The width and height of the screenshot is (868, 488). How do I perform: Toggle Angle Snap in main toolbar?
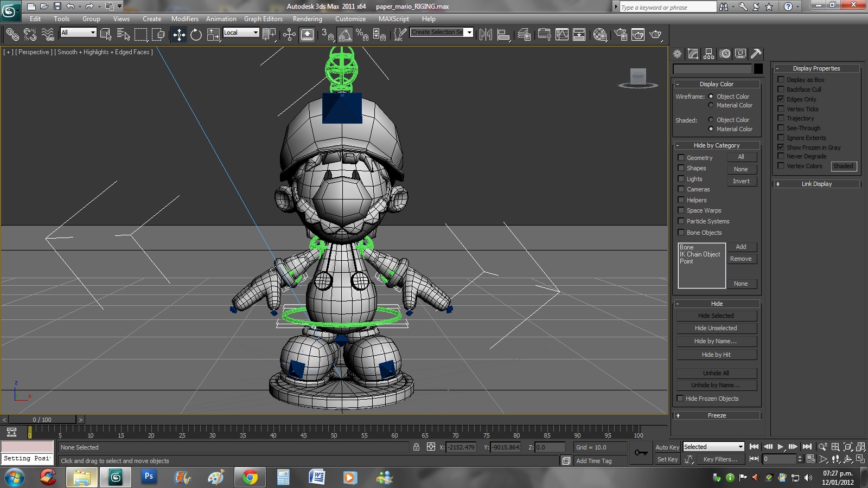click(x=345, y=35)
